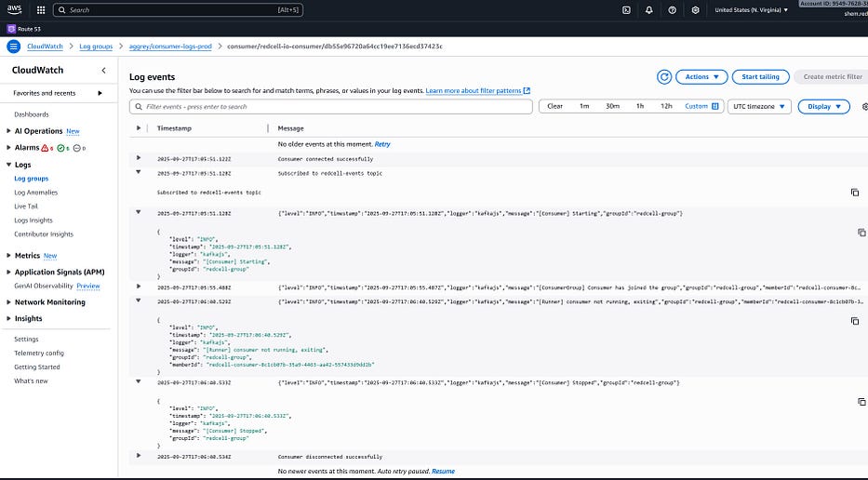The width and height of the screenshot is (868, 480).
Task: Go to CloudWatch breadcrumb
Action: [45, 47]
